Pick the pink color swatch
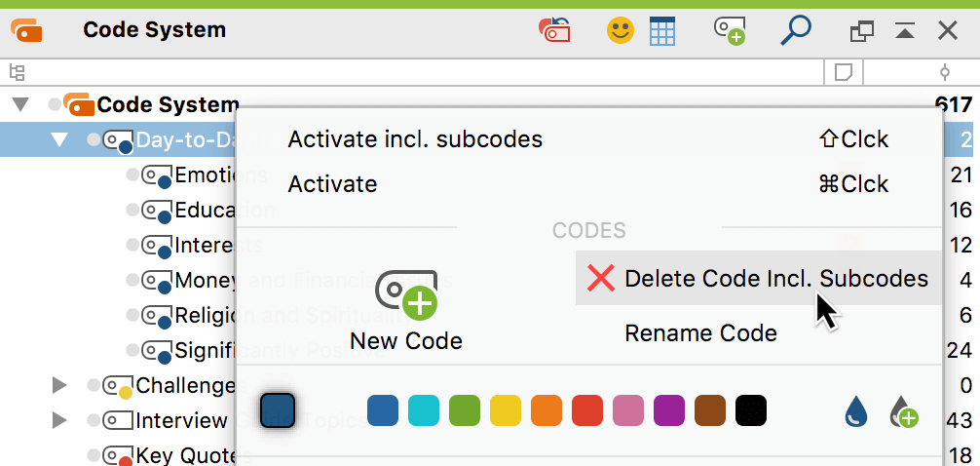Image resolution: width=980 pixels, height=466 pixels. [628, 411]
